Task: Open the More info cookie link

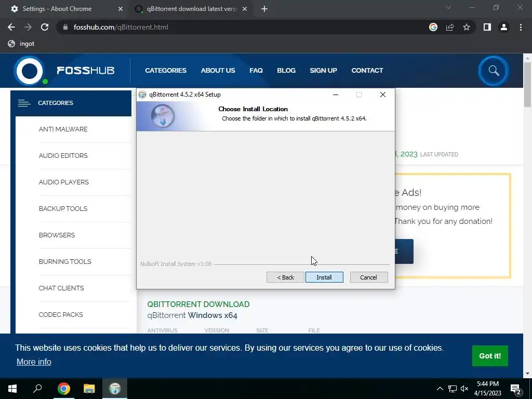Action: (x=34, y=362)
